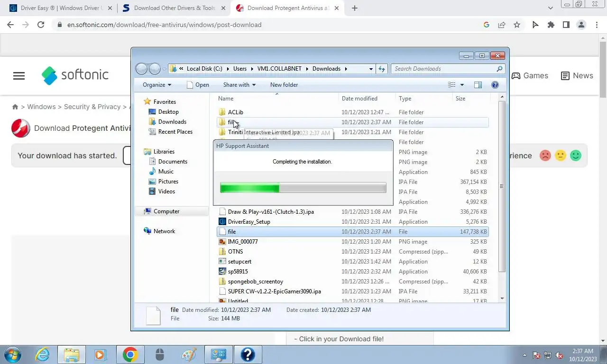The height and width of the screenshot is (364, 607).
Task: Select Favorites in navigation pane
Action: coord(165,102)
